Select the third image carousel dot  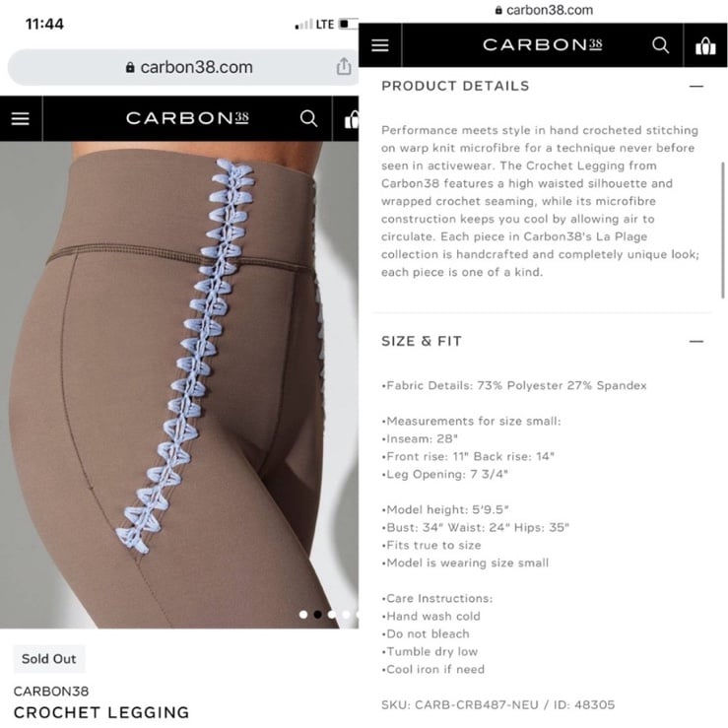[x=332, y=615]
